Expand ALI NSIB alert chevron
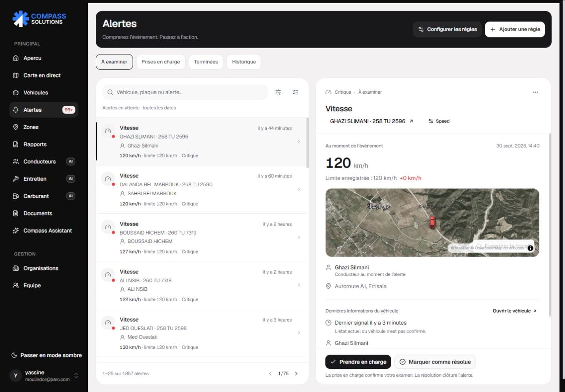The width and height of the screenshot is (565, 392). click(x=299, y=285)
